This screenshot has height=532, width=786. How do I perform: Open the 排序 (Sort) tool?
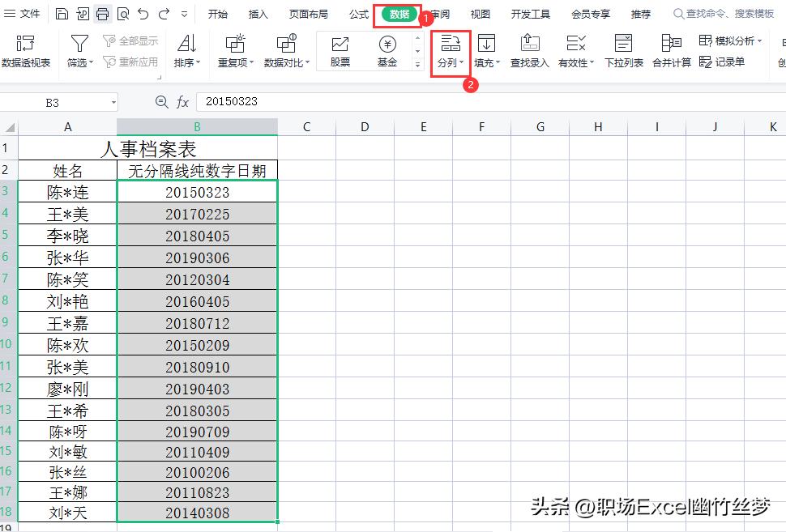(185, 49)
